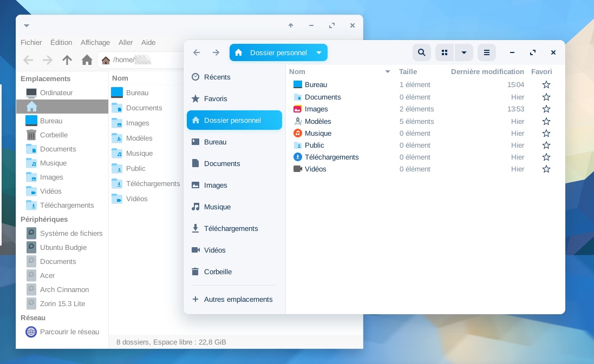Select the Téléchargements folder row
This screenshot has width=594, height=364.
click(x=331, y=157)
